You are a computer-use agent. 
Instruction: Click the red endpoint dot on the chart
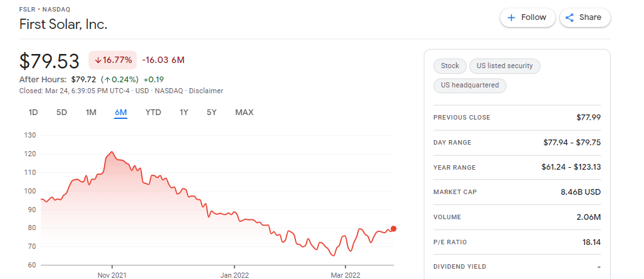tap(394, 229)
